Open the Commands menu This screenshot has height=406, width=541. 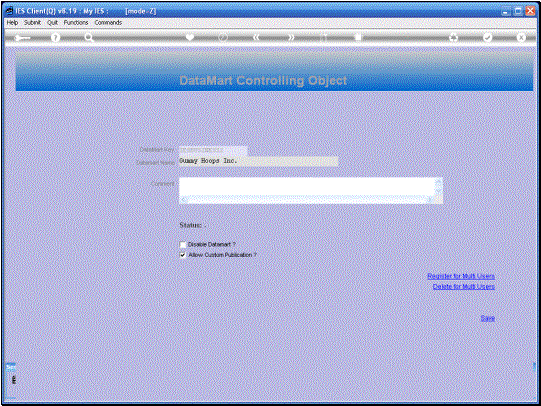(x=108, y=22)
